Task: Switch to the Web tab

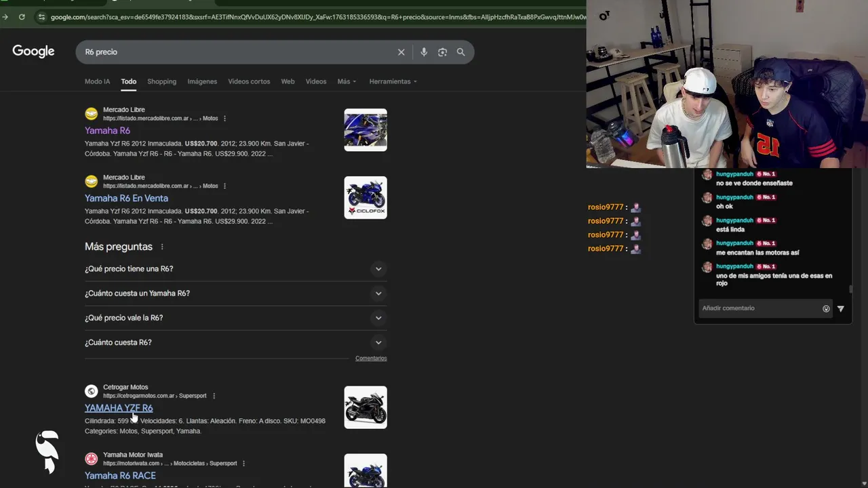Action: click(x=288, y=81)
